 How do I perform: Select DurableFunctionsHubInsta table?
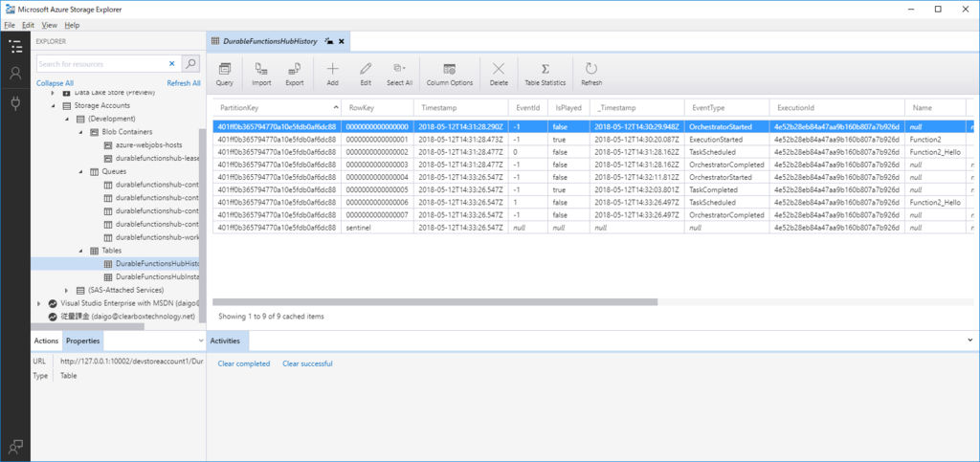tap(150, 276)
